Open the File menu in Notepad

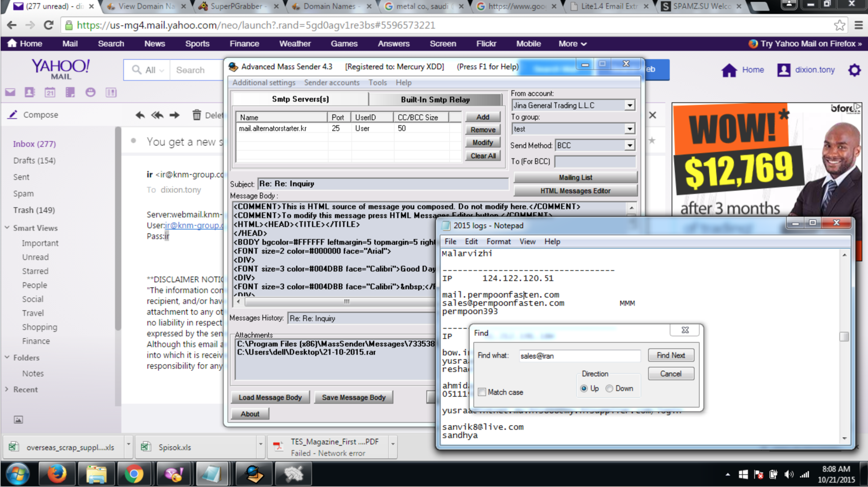[450, 242]
